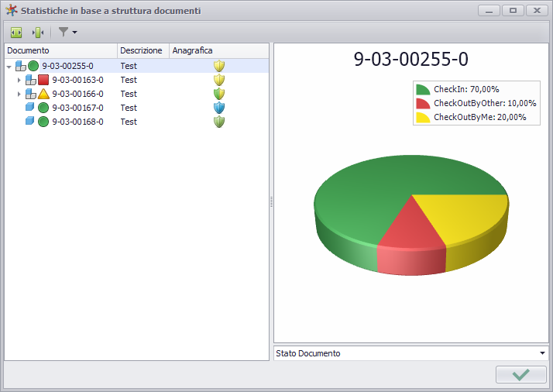The image size is (553, 392).
Task: Select document 9-03-00167-0 in tree
Action: coord(77,108)
